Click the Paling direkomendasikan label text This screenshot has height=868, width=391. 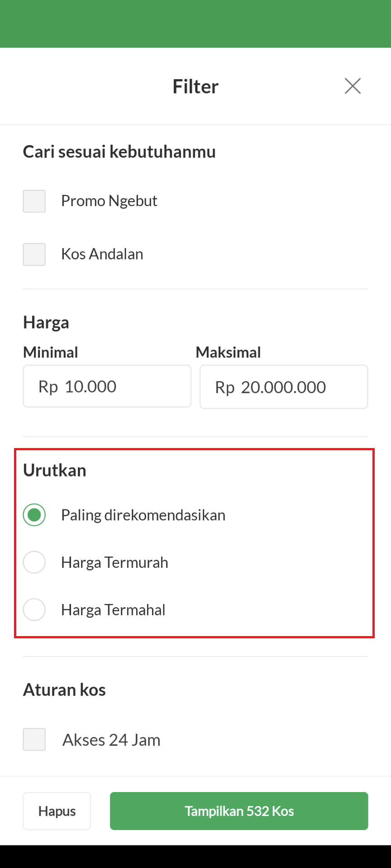(143, 515)
